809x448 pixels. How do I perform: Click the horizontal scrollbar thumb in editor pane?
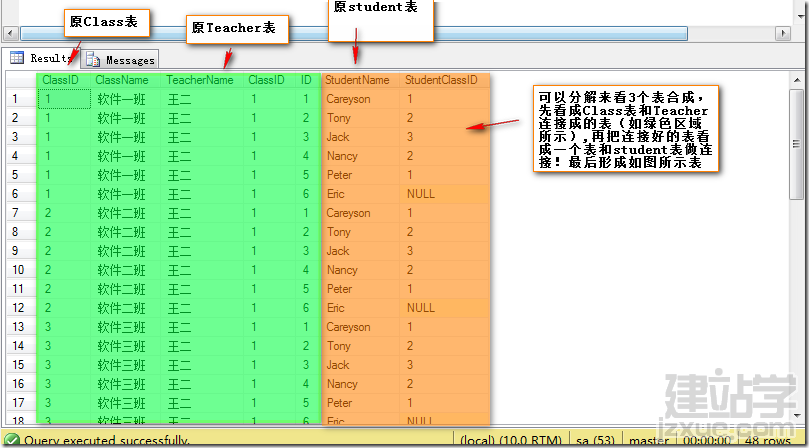click(x=354, y=34)
